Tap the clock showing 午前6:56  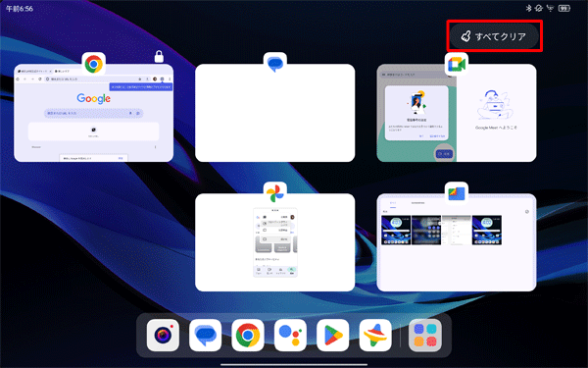20,9
